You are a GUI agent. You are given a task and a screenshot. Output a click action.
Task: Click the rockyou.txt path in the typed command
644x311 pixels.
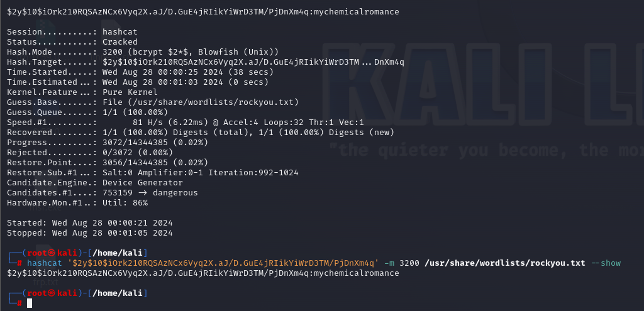point(505,263)
